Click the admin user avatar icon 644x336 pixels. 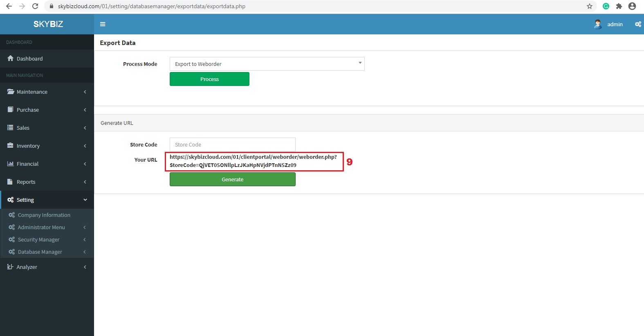[597, 24]
